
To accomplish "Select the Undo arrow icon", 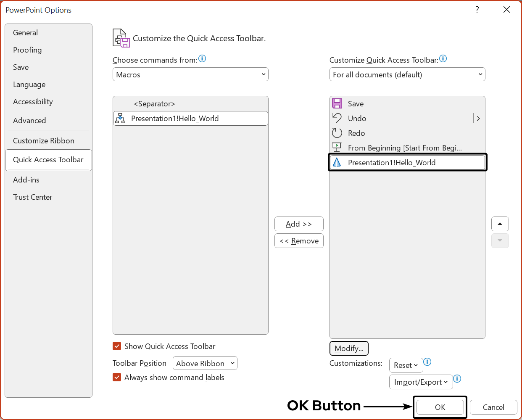I will (x=337, y=118).
